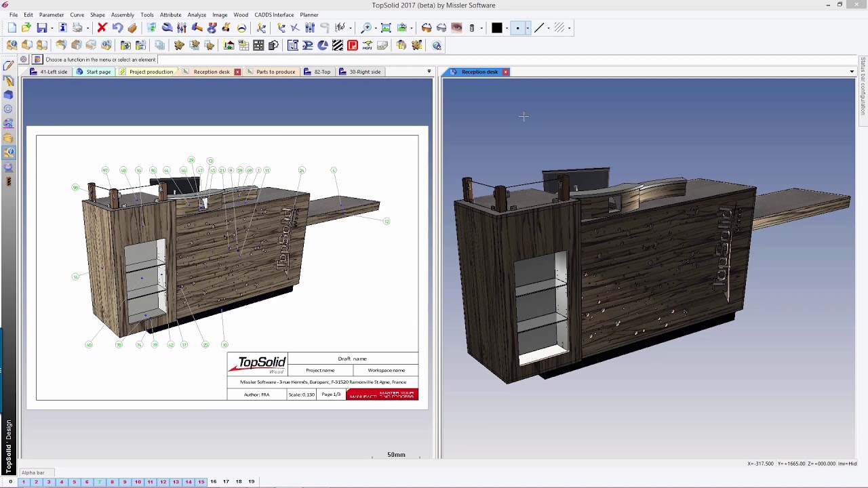Screen dimensions: 868x488
Task: Open the sliders settings icon
Action: pyautogui.click(x=182, y=28)
